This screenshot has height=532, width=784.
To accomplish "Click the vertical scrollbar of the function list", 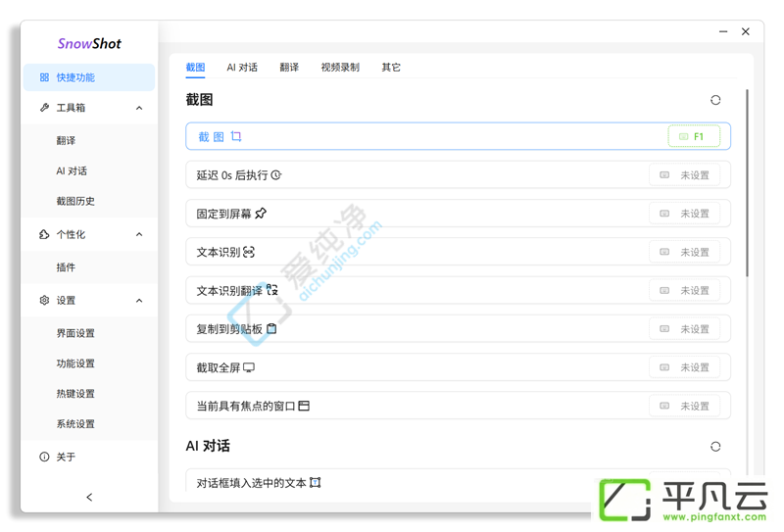I will (x=747, y=182).
